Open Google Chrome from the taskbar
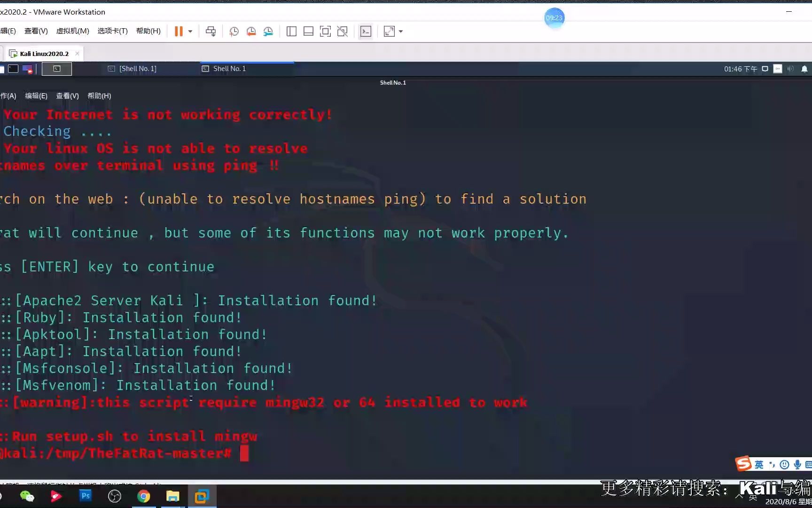 [144, 496]
